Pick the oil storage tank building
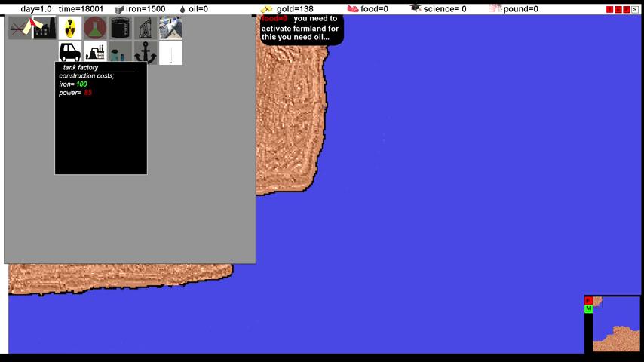 (121, 29)
